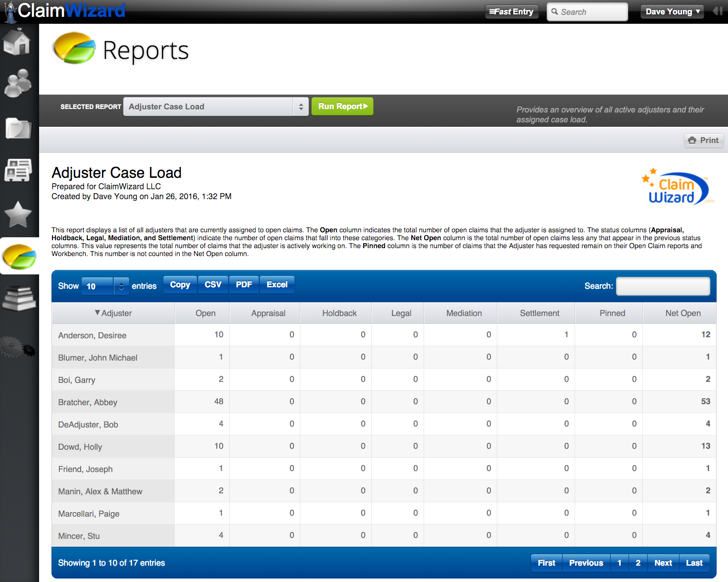This screenshot has width=728, height=582.
Task: Click the ClaimWizard wizard logo
Action: click(x=9, y=11)
